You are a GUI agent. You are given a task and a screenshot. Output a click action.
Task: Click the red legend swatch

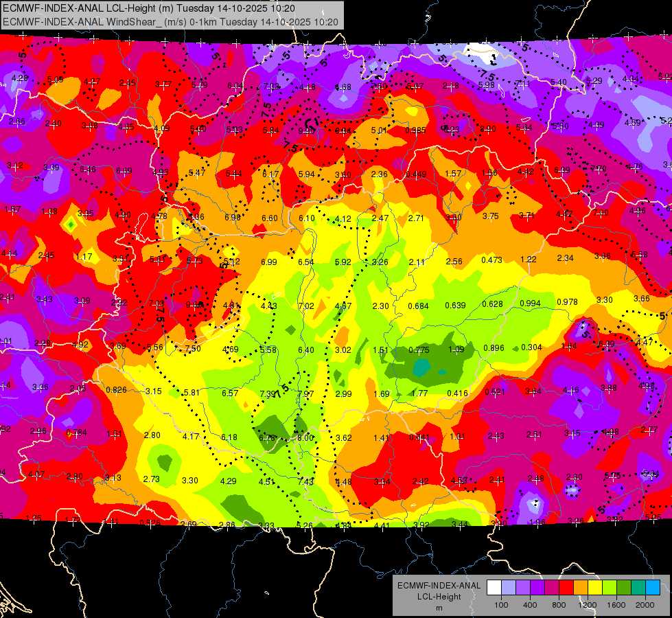tap(566, 588)
